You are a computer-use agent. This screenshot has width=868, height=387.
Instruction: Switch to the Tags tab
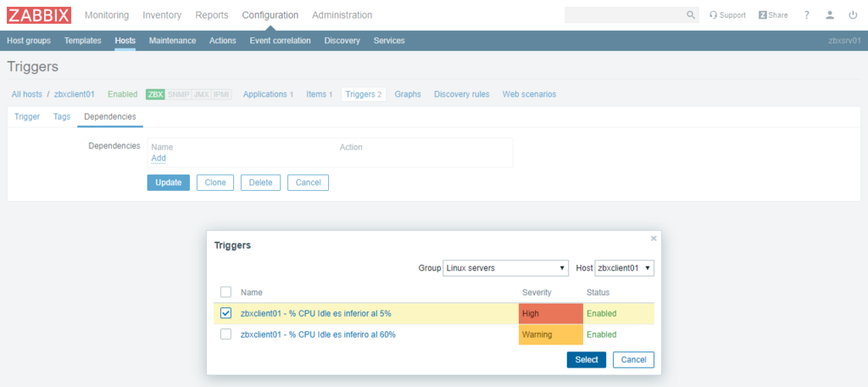[x=62, y=116]
